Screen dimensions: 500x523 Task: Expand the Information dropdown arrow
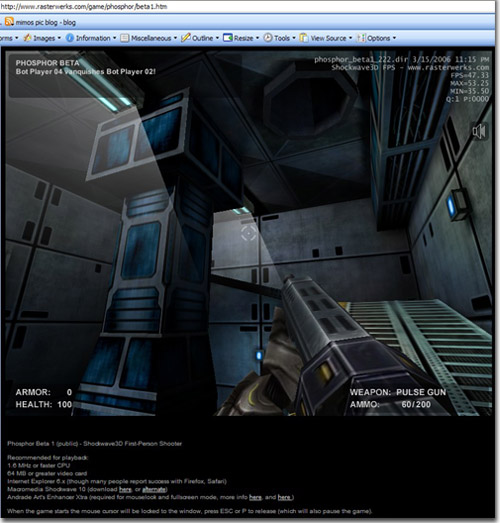(x=114, y=38)
